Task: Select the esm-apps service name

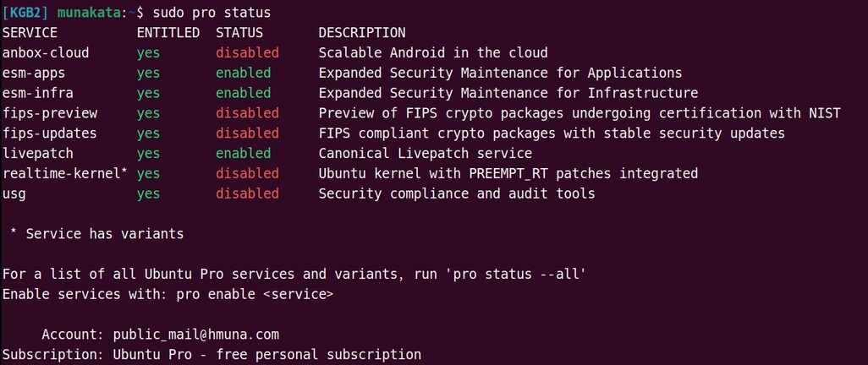Action: pyautogui.click(x=34, y=74)
